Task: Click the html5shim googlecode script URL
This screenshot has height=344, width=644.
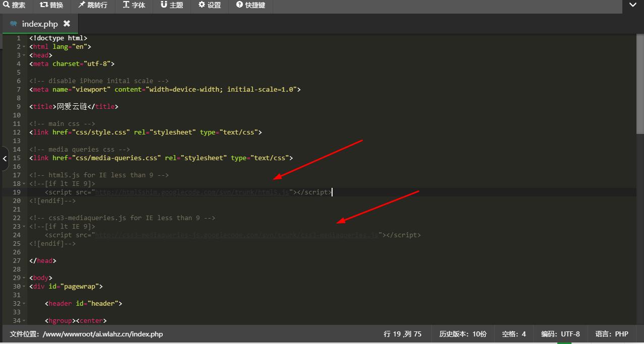Action: pyautogui.click(x=192, y=192)
